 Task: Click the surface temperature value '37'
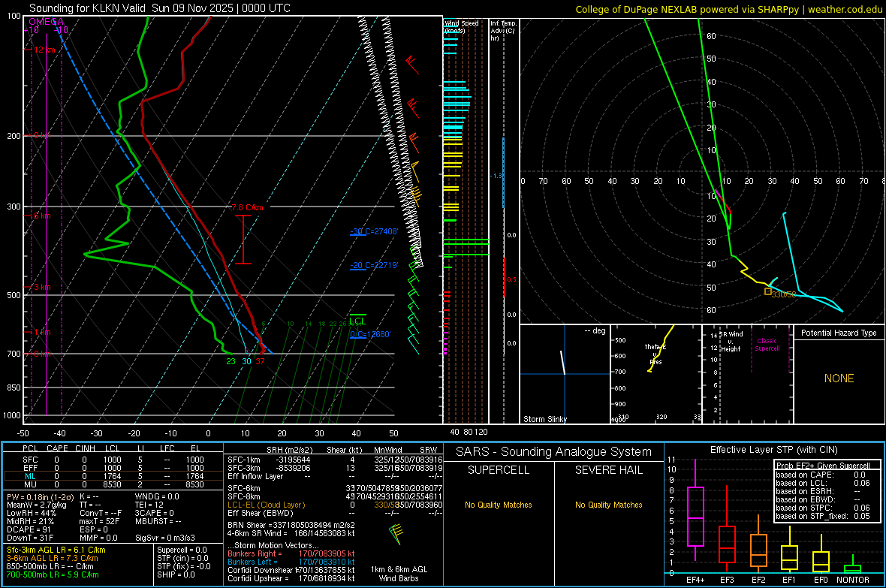click(260, 361)
